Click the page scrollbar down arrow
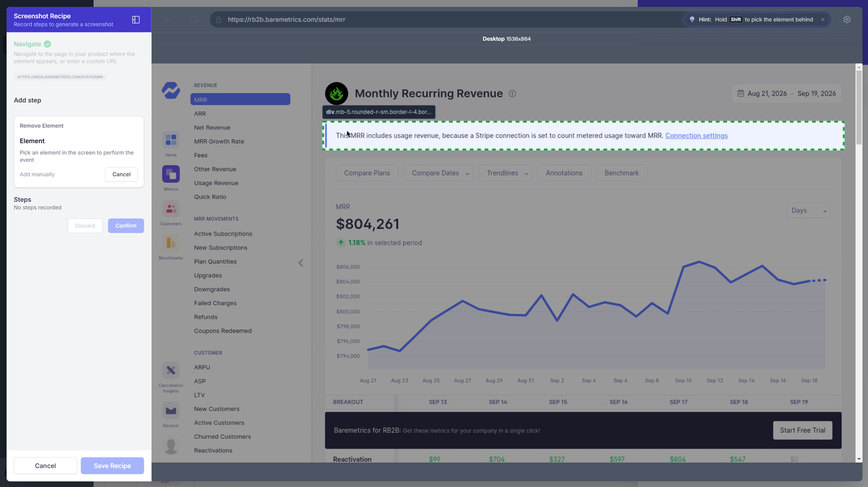The height and width of the screenshot is (487, 868). click(859, 459)
